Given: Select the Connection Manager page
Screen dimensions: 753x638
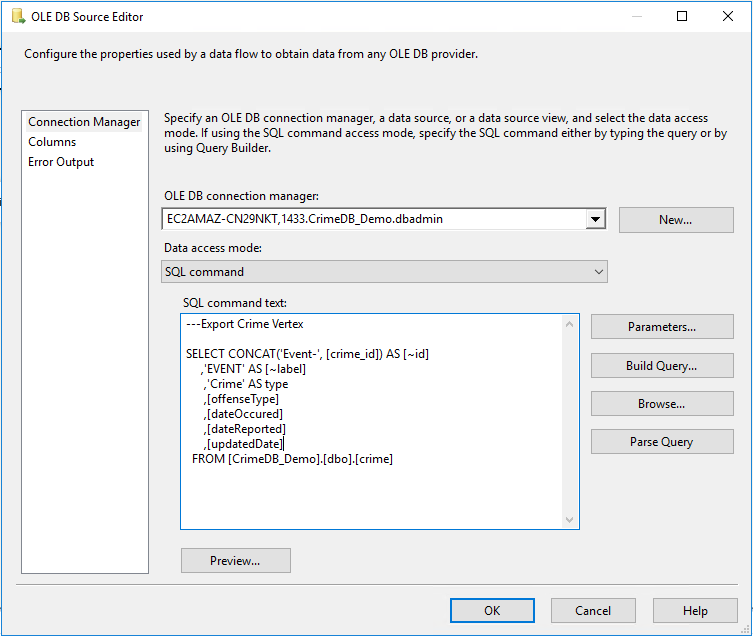Looking at the screenshot, I should tap(84, 122).
